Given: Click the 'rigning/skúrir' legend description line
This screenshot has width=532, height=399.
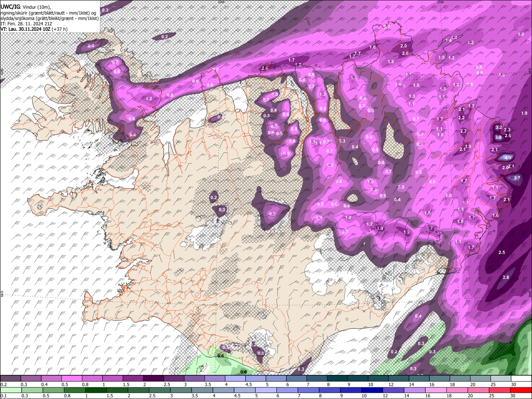Looking at the screenshot, I should [x=48, y=13].
